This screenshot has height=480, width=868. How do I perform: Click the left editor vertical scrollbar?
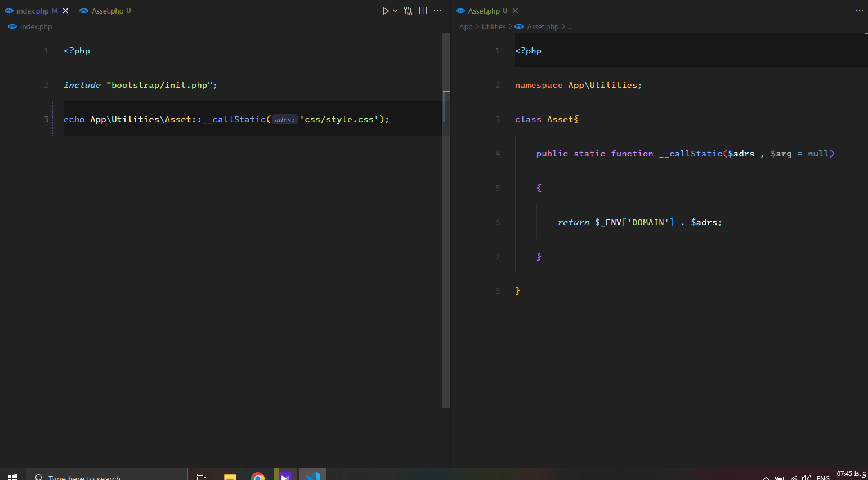click(446, 219)
